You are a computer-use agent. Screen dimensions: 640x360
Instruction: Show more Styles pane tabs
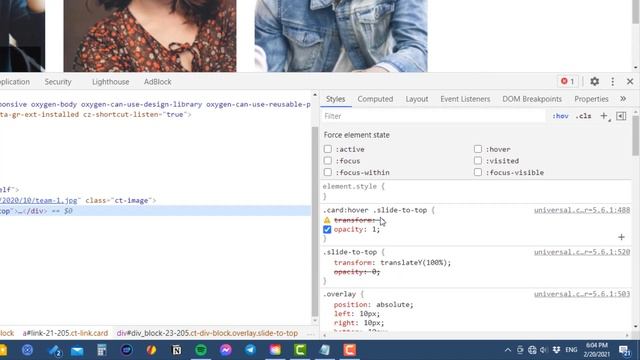point(623,99)
